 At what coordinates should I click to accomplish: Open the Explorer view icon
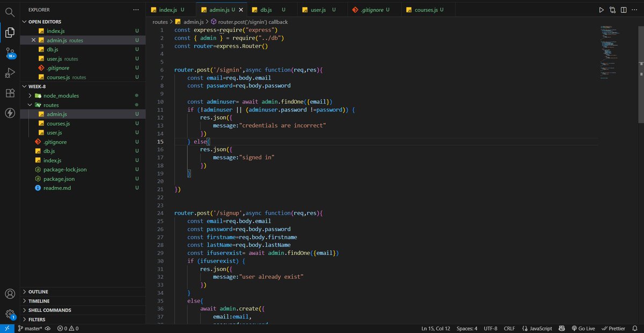coord(10,32)
